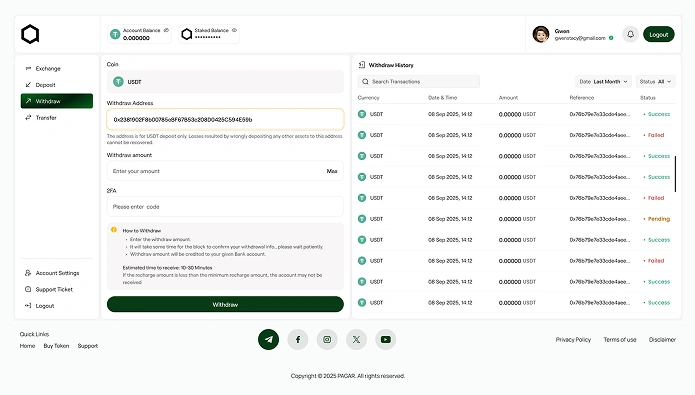Click Pending status in history
The height and width of the screenshot is (395, 695).
(657, 219)
